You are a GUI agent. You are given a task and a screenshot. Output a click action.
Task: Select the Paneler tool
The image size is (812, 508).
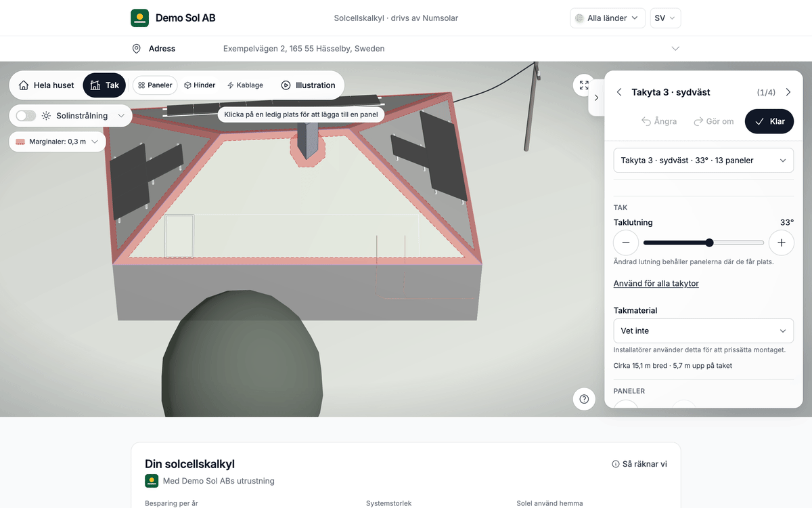click(155, 85)
